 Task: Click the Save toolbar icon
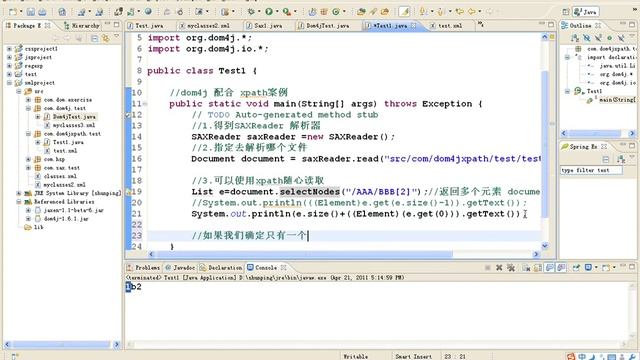pos(31,12)
